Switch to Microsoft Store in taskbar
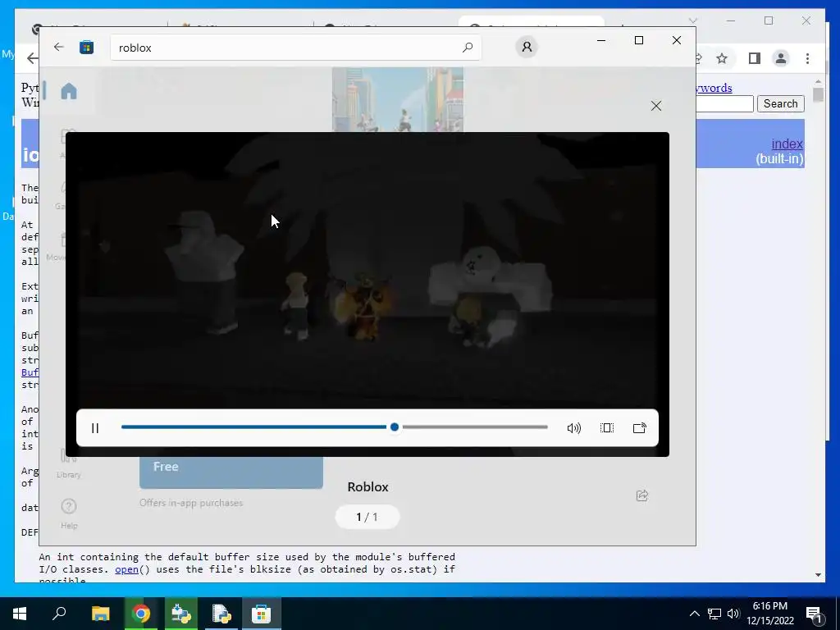The height and width of the screenshot is (630, 840). tap(262, 614)
